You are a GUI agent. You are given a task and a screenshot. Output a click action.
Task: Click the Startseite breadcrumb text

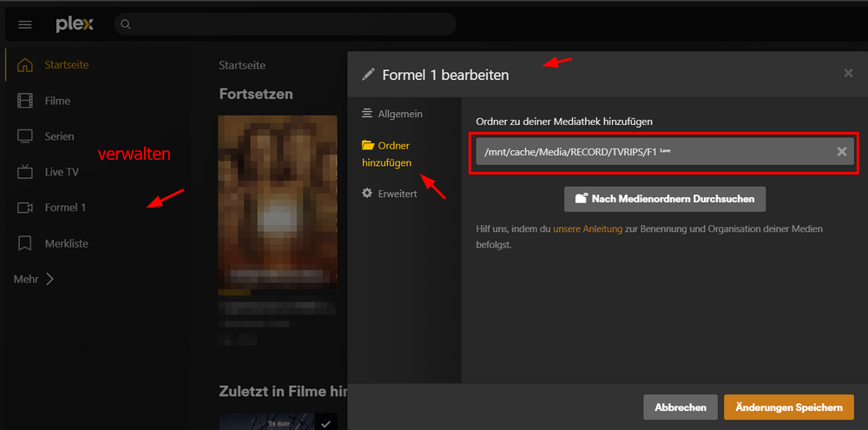click(x=242, y=65)
